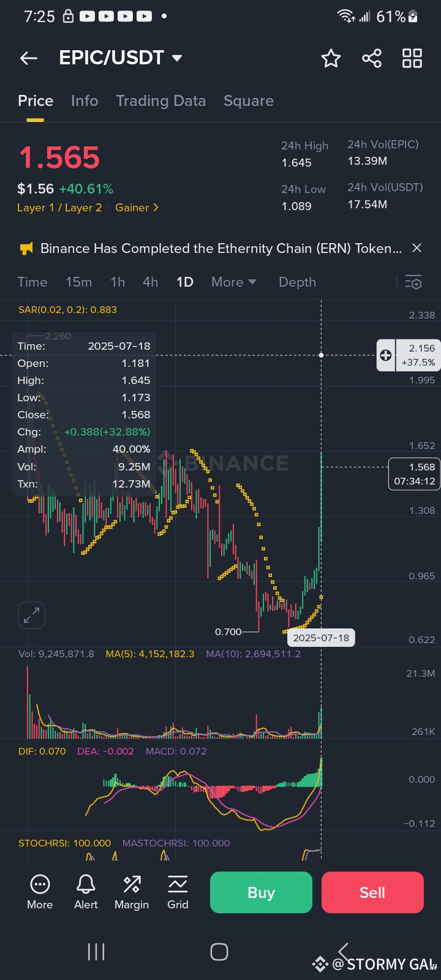Viewport: 441px width, 980px height.
Task: Tap the DEA: -0.002 label
Action: [x=105, y=752]
